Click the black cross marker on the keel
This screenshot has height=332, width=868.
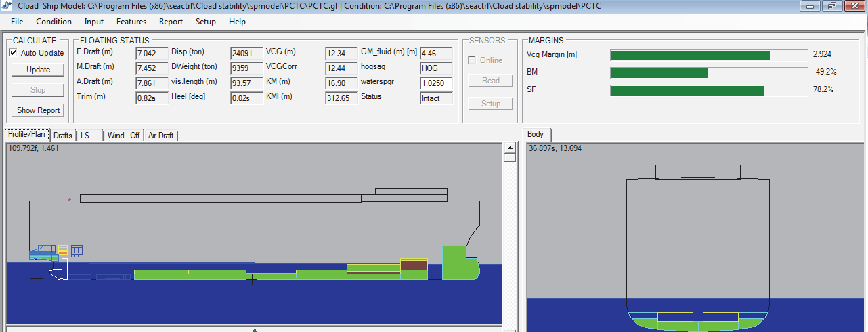(252, 278)
